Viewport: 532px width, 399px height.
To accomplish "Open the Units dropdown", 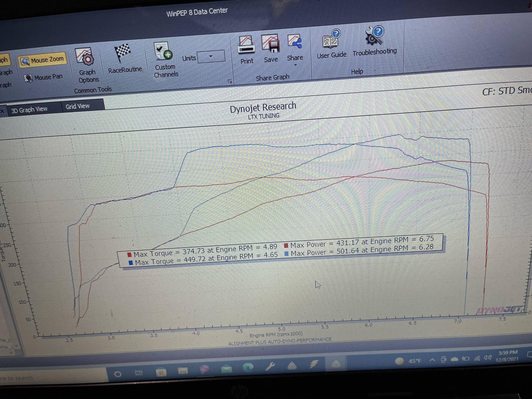I will tap(211, 57).
